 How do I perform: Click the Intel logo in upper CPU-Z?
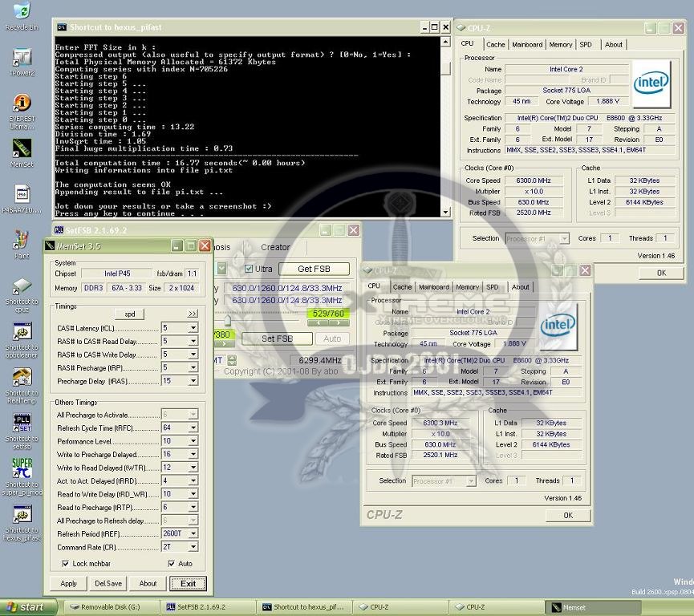coord(651,83)
